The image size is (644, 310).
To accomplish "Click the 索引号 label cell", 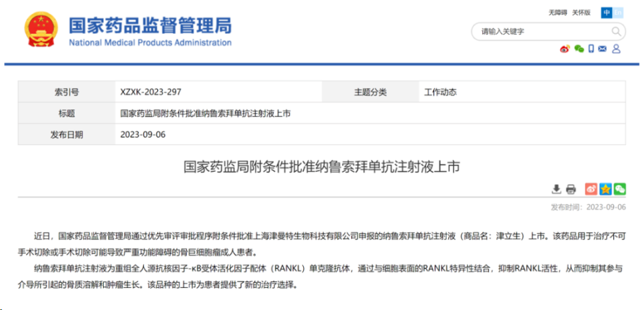I will (x=67, y=92).
